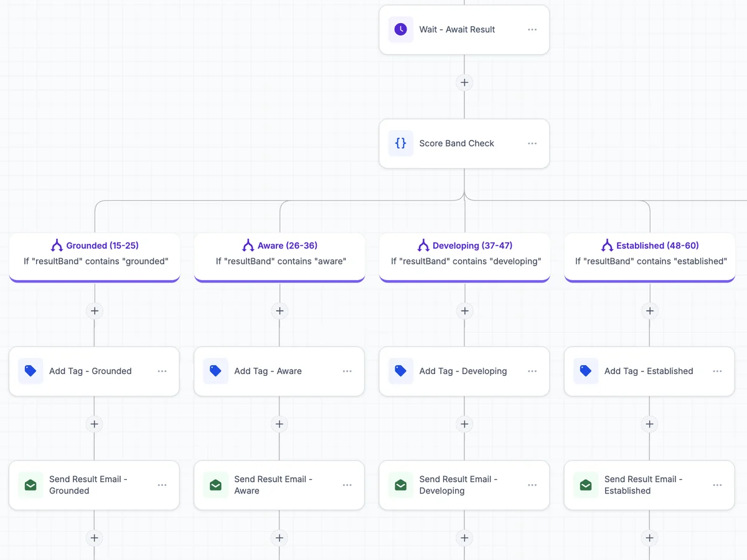Click the tag icon on Add Tag - Established
Viewport: 747px width, 560px height.
coord(586,371)
